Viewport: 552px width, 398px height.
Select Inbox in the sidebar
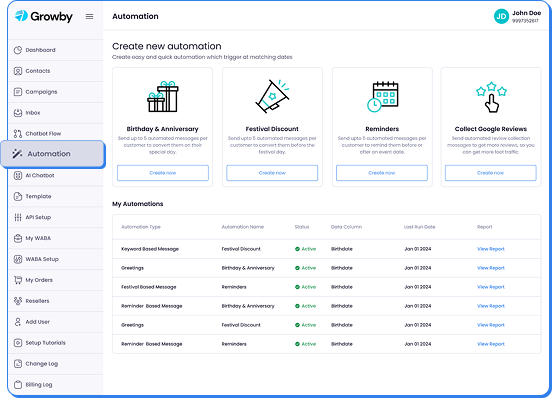click(x=56, y=113)
